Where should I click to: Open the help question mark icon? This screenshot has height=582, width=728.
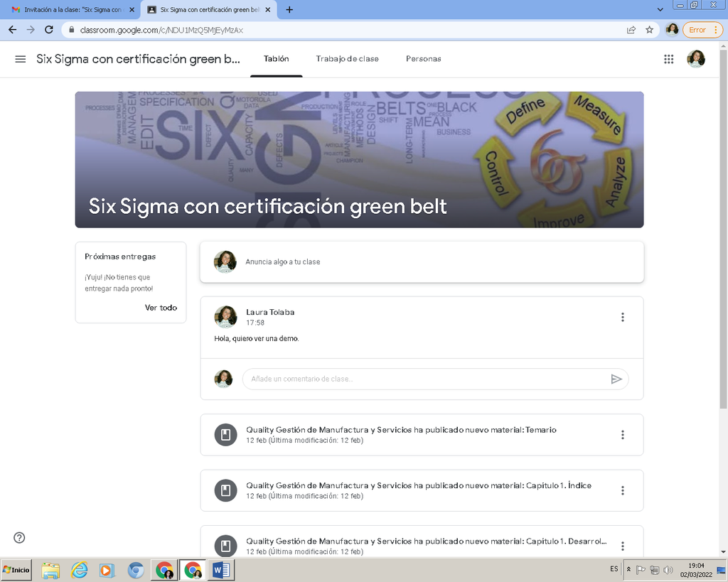[x=19, y=537]
